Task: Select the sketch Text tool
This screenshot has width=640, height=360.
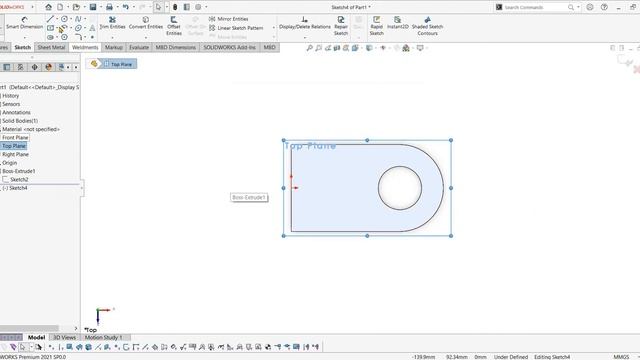Action: [92, 28]
